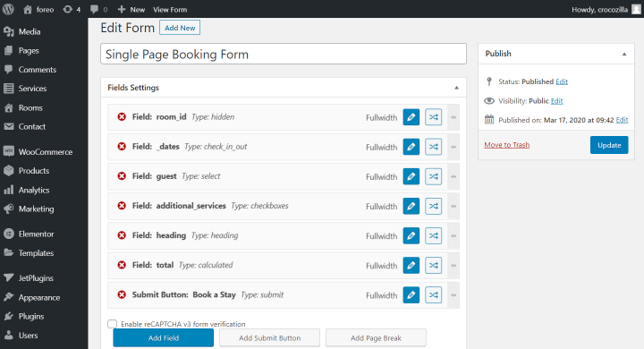
Task: Delete the guest field with red X
Action: 122,176
